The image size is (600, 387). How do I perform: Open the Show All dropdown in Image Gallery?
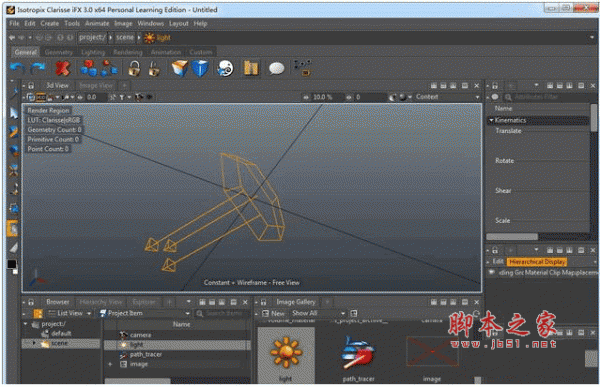point(318,314)
